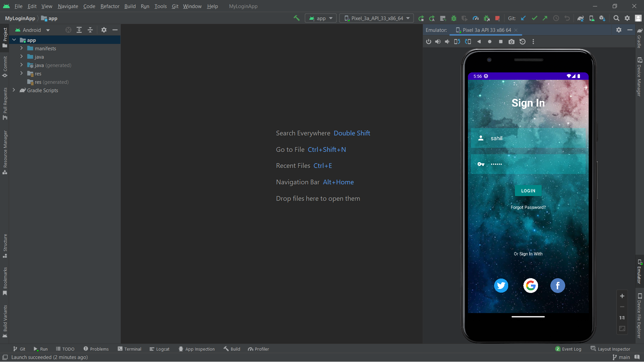Screen dimensions: 644x362
Task: Open the Terminal tool tab
Action: (x=129, y=349)
